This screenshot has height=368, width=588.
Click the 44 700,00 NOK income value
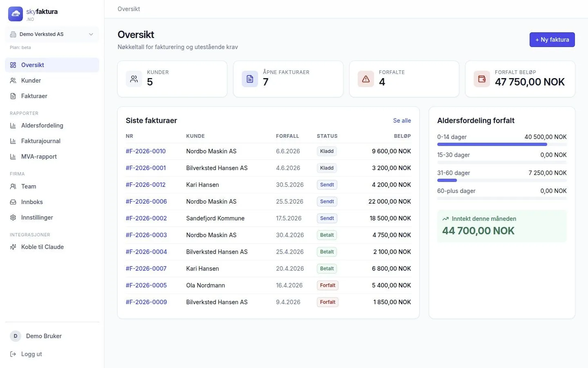pos(478,231)
